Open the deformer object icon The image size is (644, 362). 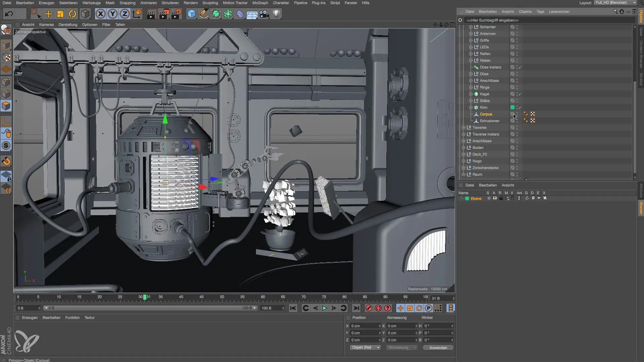pyautogui.click(x=240, y=14)
